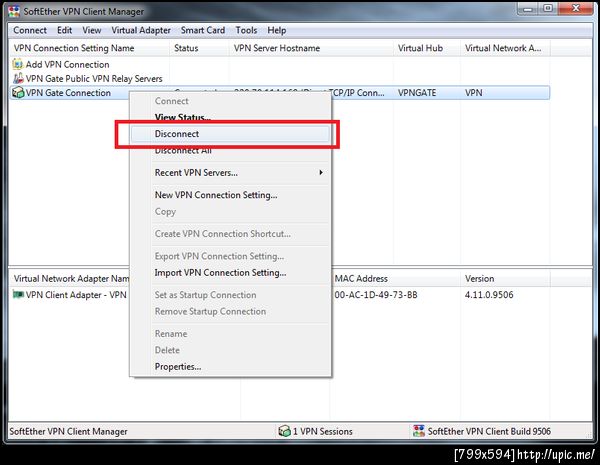
Task: Sort by VPN Connection Setting Name column
Action: [89, 48]
